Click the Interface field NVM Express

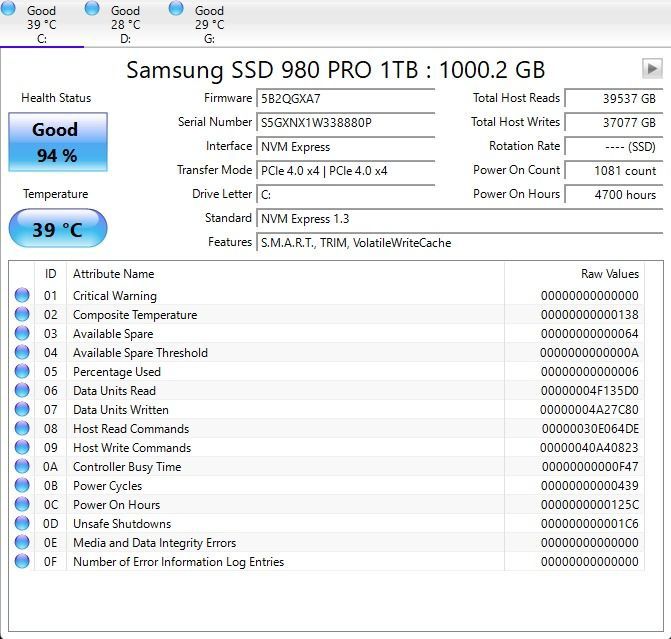click(x=346, y=146)
